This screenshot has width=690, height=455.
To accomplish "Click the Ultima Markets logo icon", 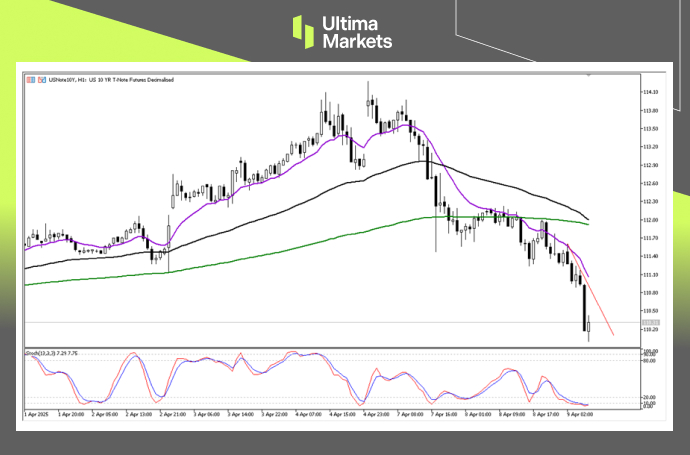I will pyautogui.click(x=305, y=31).
